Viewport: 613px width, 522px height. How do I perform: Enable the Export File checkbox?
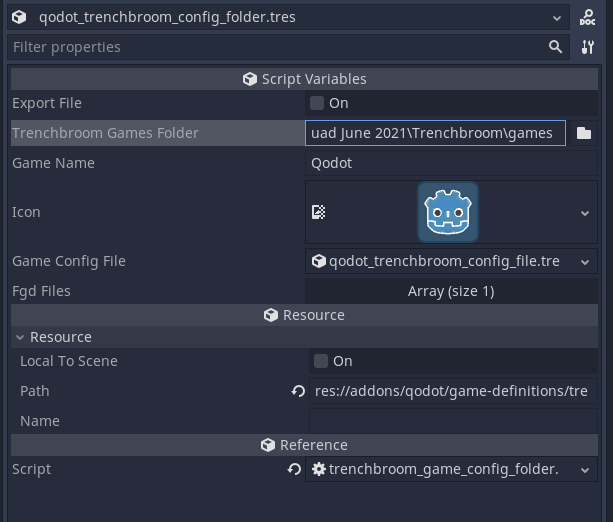pyautogui.click(x=318, y=103)
